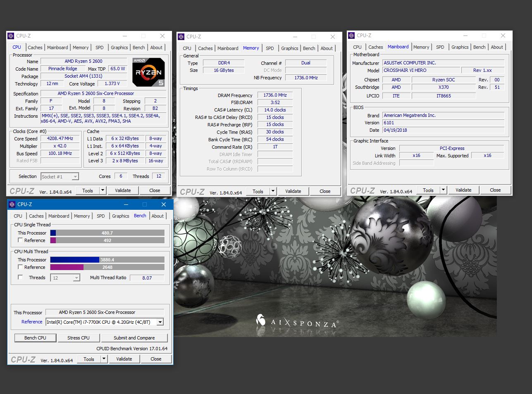Minimize the Bench CPU-Z window
This screenshot has width=532, height=394.
pos(126,204)
